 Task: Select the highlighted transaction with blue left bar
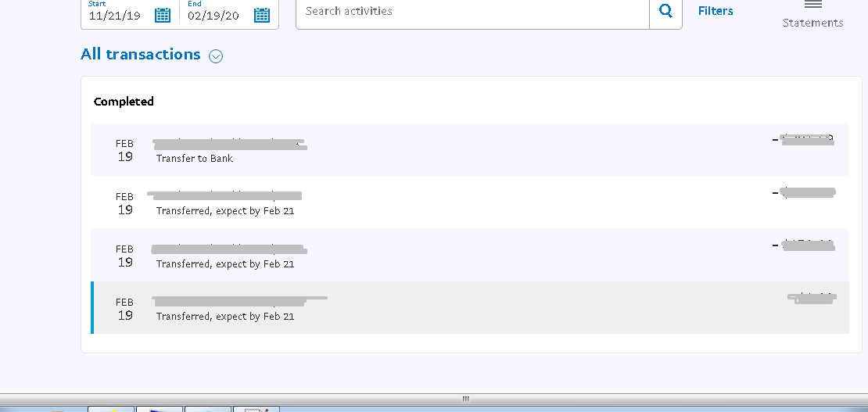[x=469, y=307]
